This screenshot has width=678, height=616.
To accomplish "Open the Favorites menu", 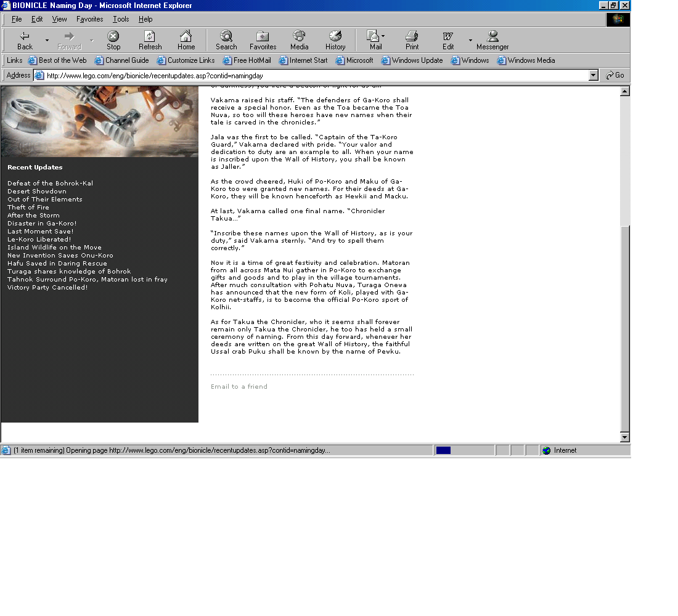I will coord(89,19).
